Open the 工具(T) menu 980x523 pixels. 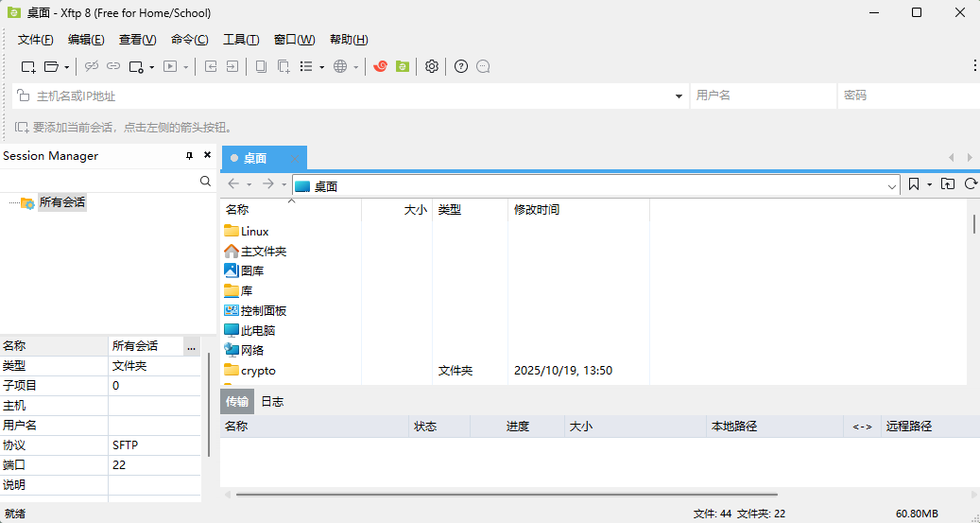(241, 40)
